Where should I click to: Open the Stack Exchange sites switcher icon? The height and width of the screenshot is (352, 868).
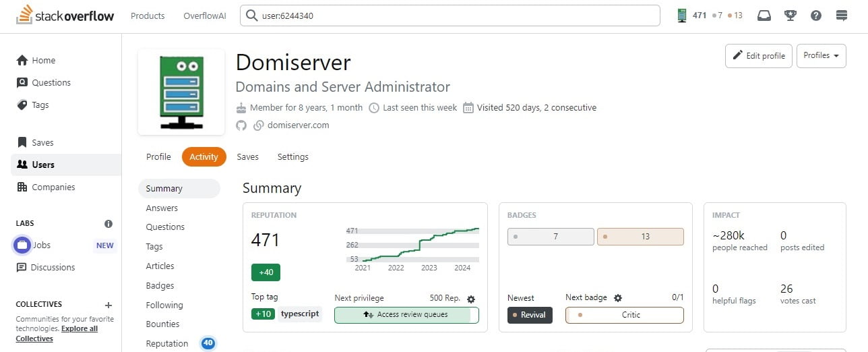(x=841, y=16)
